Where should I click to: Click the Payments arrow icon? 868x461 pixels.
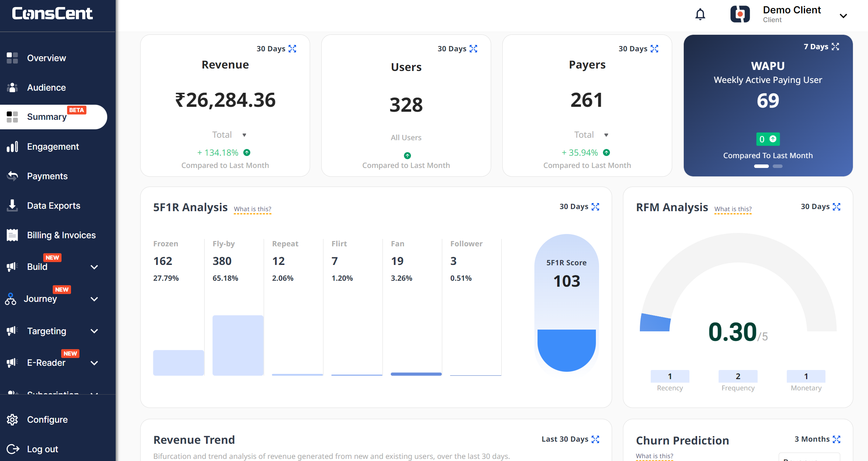pos(12,176)
